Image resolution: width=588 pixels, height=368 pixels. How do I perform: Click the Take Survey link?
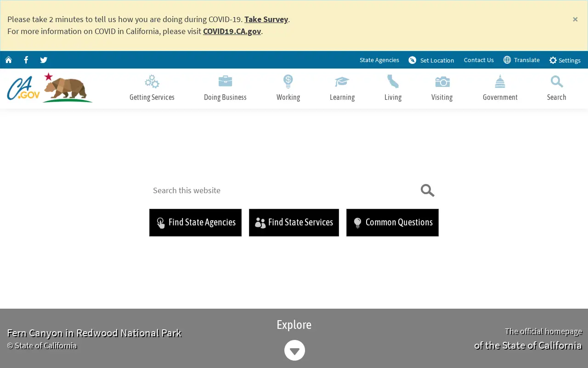pyautogui.click(x=266, y=19)
